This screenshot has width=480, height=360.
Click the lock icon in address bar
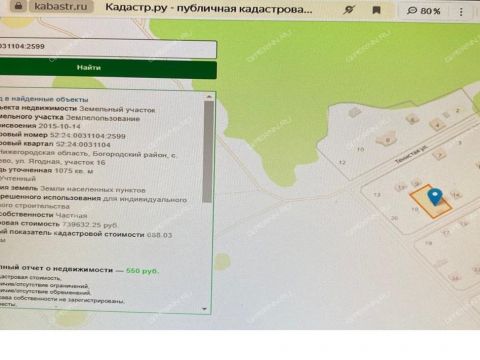(18, 6)
